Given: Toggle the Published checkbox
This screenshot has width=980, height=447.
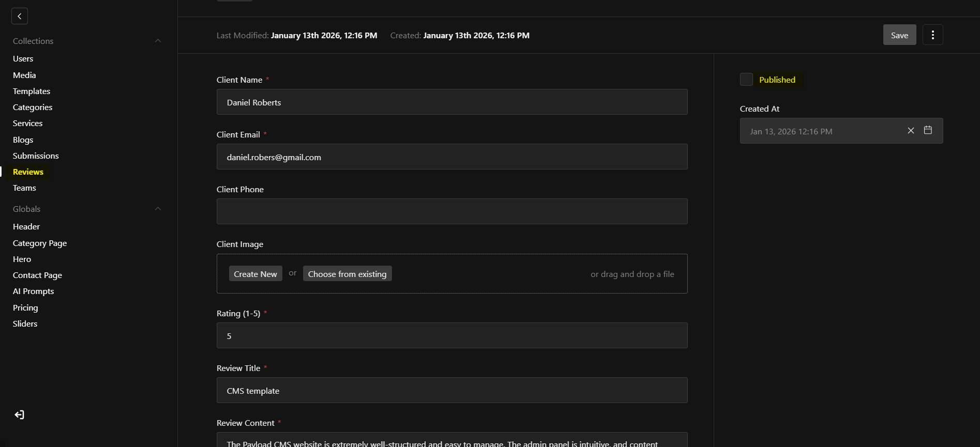Looking at the screenshot, I should tap(746, 80).
